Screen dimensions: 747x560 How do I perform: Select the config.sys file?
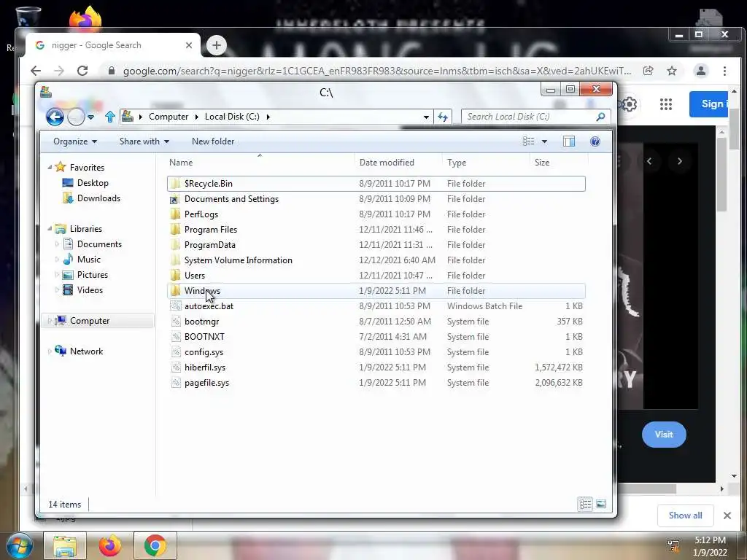376,352
